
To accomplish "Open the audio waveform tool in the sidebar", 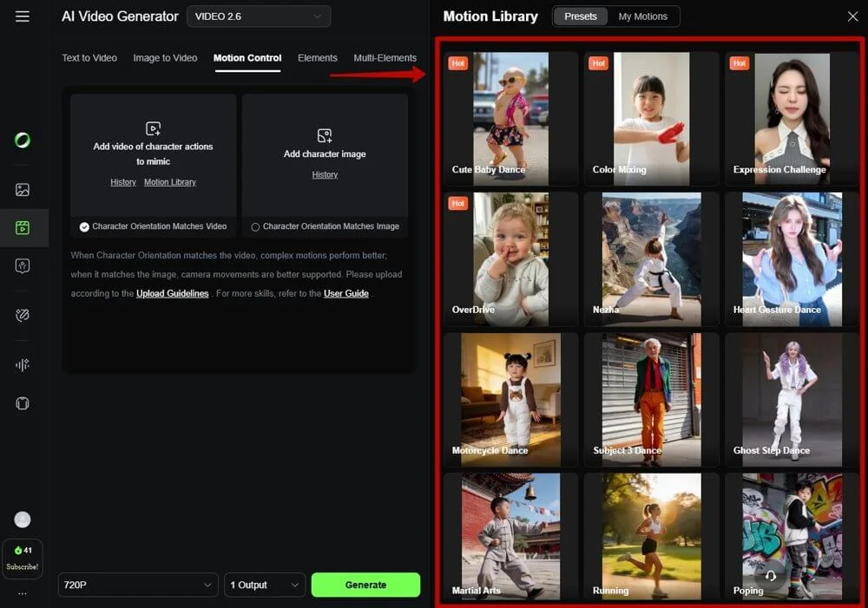I will pyautogui.click(x=23, y=365).
